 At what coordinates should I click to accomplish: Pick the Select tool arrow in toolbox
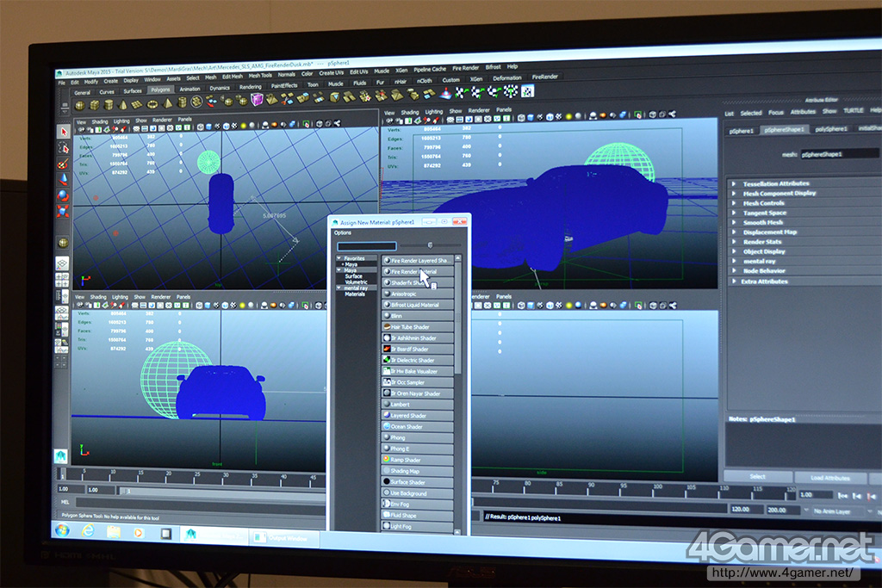64,131
